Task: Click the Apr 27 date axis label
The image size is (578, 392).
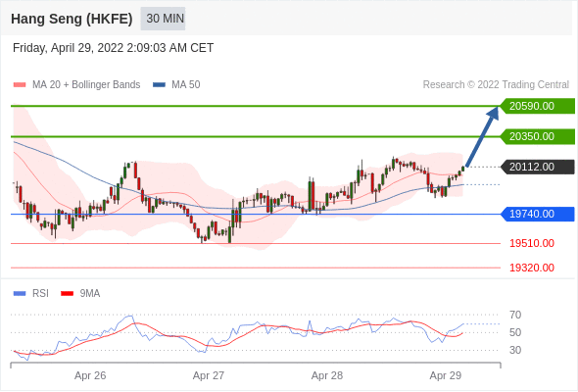Action: pos(209,375)
